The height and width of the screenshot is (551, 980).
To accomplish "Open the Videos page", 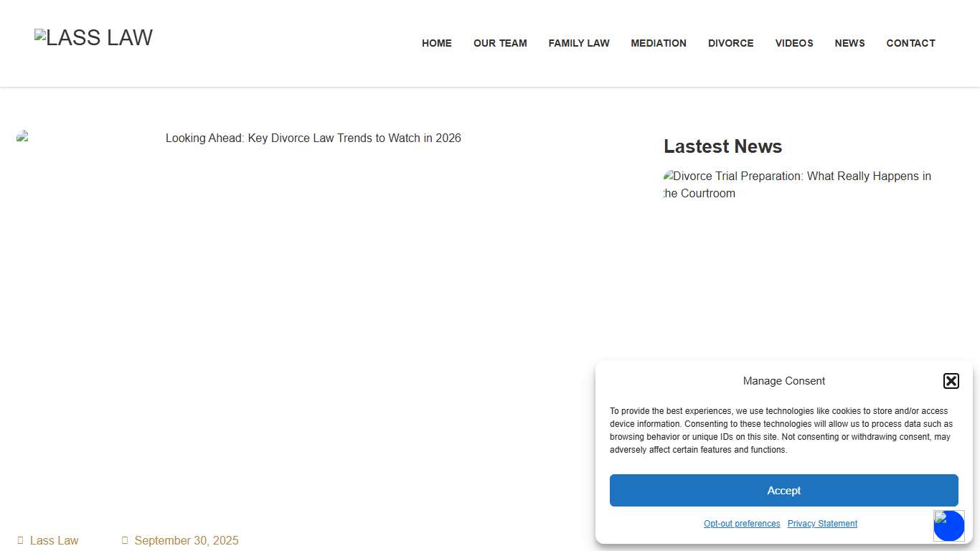I will (x=793, y=43).
